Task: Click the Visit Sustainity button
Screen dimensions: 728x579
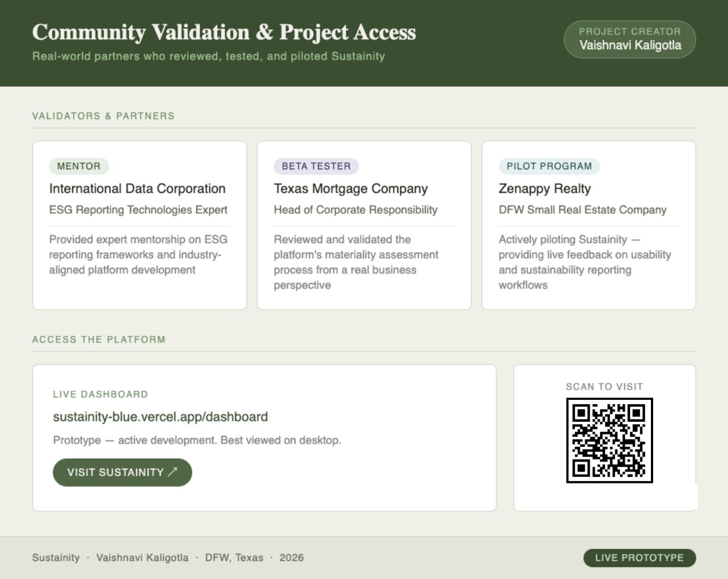Action: point(122,472)
